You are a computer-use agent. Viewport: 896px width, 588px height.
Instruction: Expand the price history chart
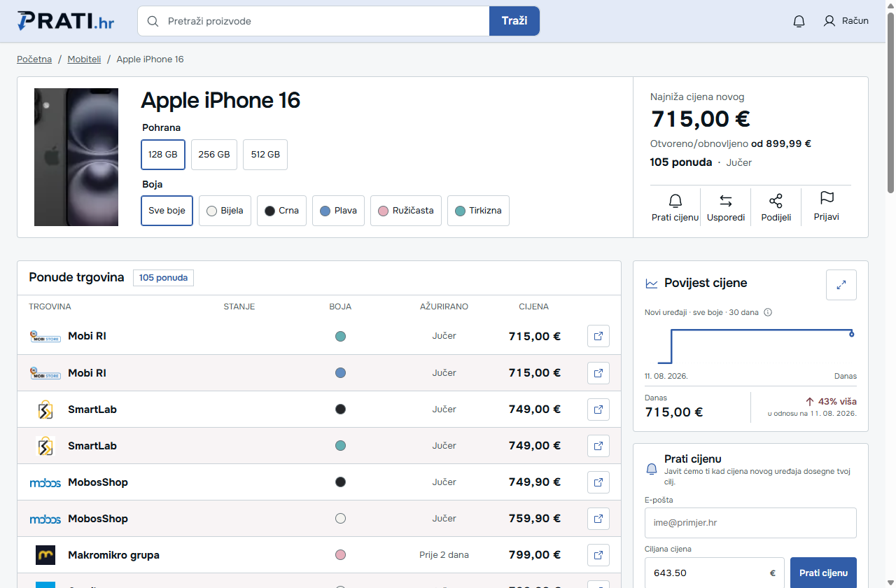pos(841,285)
